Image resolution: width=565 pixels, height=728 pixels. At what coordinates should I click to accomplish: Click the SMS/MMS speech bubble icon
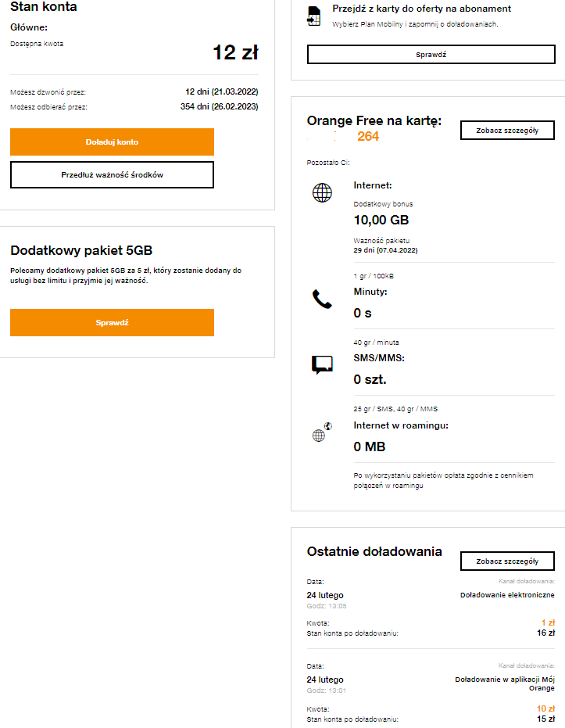(x=322, y=364)
